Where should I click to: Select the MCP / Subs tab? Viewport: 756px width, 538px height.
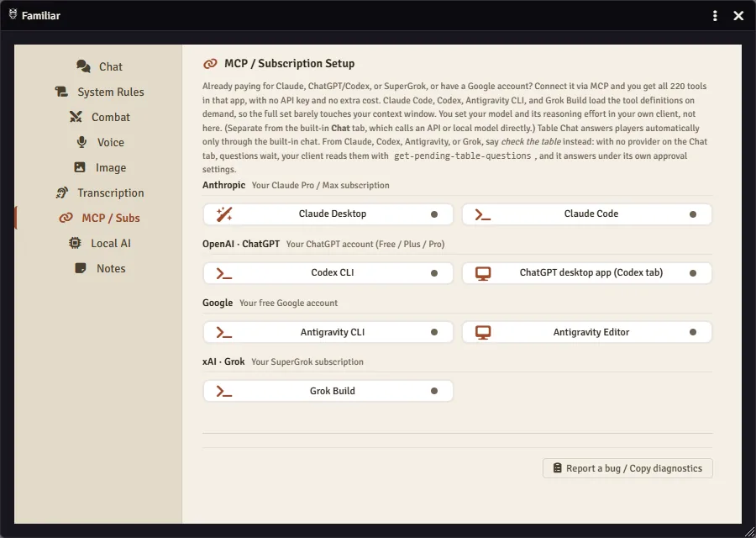pyautogui.click(x=99, y=218)
